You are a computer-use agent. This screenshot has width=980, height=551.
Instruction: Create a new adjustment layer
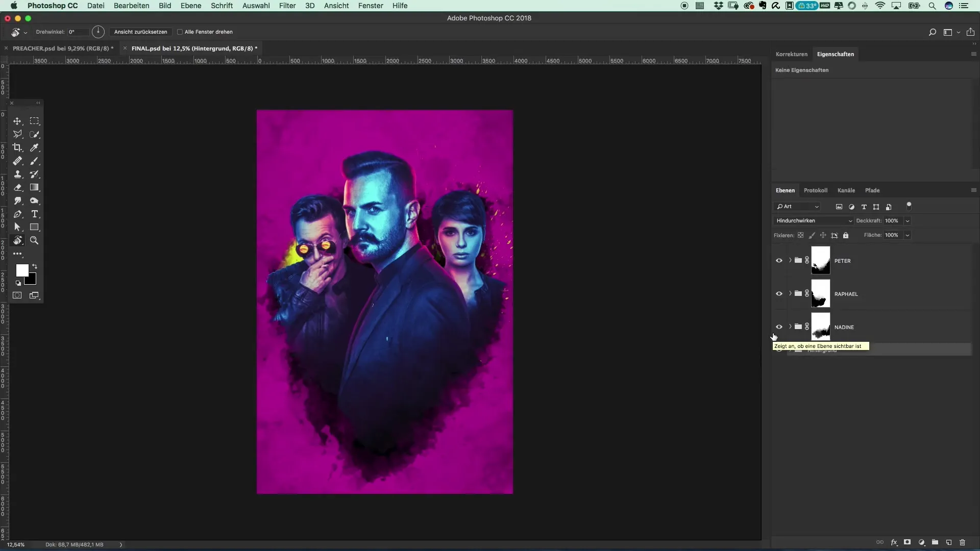tap(922, 542)
